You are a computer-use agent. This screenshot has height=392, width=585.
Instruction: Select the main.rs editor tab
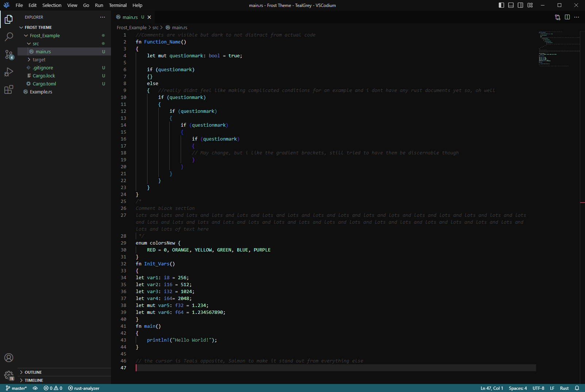point(130,17)
